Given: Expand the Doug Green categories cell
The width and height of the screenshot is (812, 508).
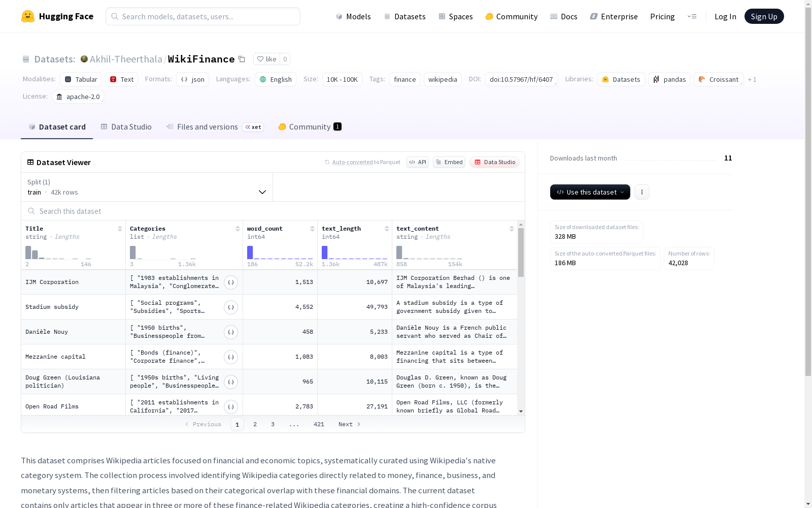Looking at the screenshot, I should tap(231, 382).
